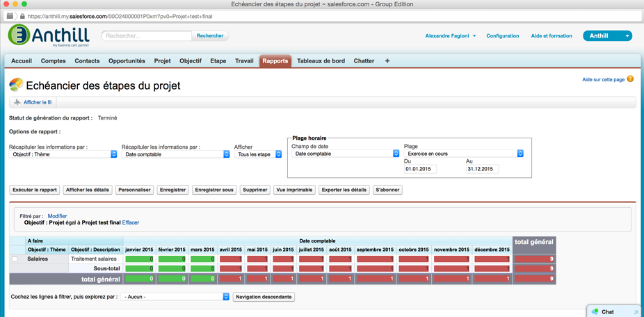Click the feed pulse icon by Afficher le fil
The width and height of the screenshot is (644, 317).
click(x=17, y=102)
